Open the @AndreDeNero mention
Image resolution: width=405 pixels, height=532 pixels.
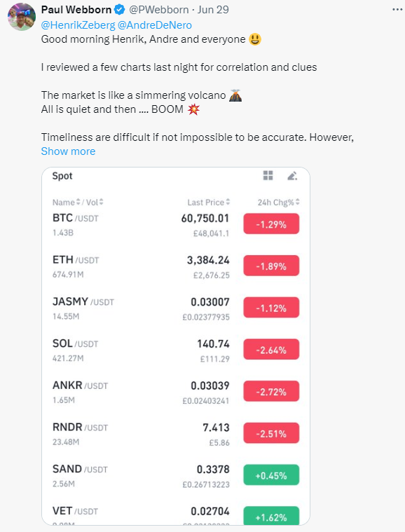pos(155,25)
